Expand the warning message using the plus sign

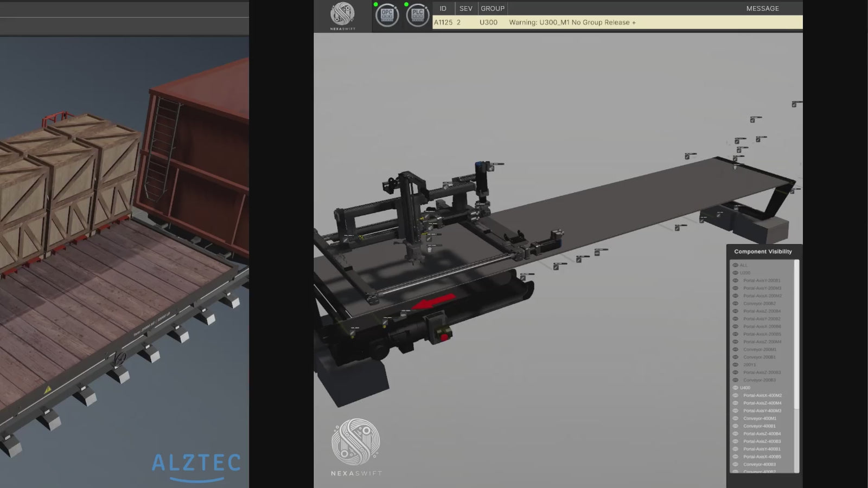click(x=634, y=22)
